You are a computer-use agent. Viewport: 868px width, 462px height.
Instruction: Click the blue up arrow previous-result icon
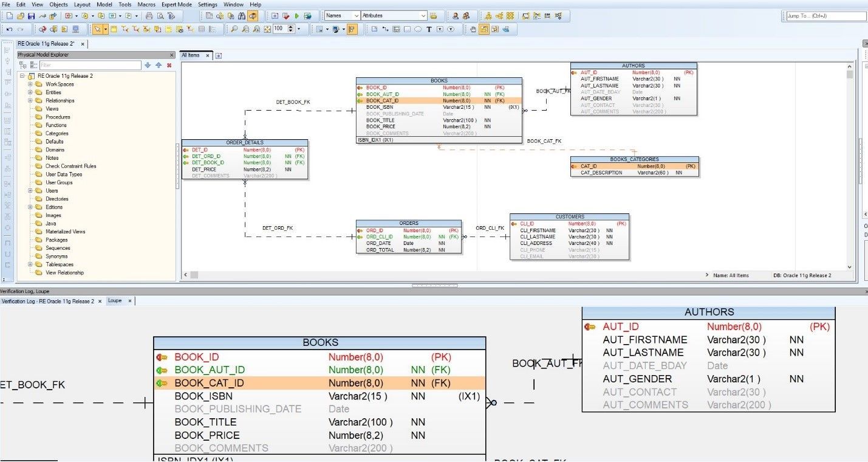tap(159, 65)
